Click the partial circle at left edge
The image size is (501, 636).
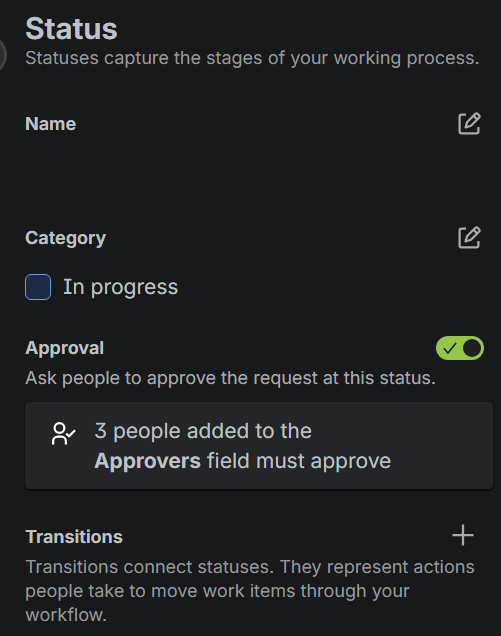point(3,55)
